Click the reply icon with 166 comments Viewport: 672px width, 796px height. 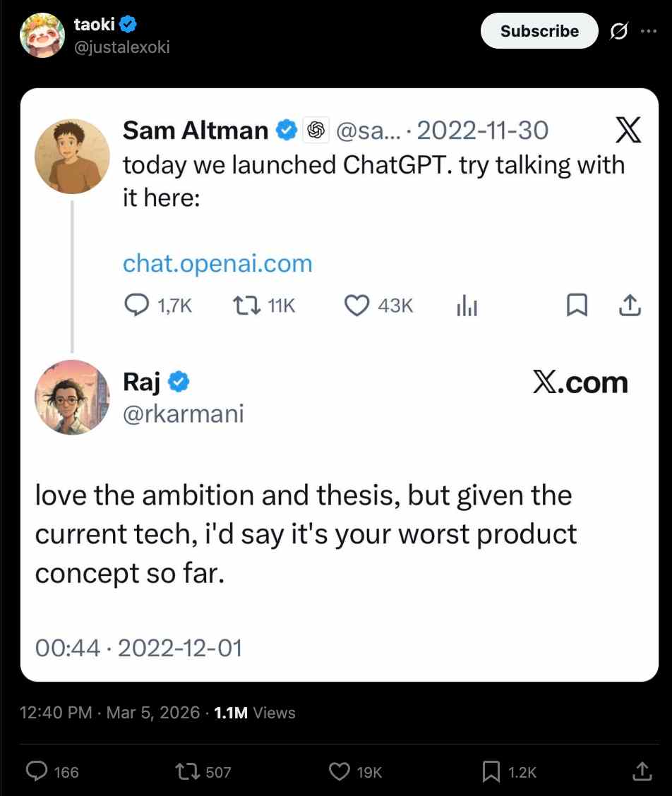[37, 772]
